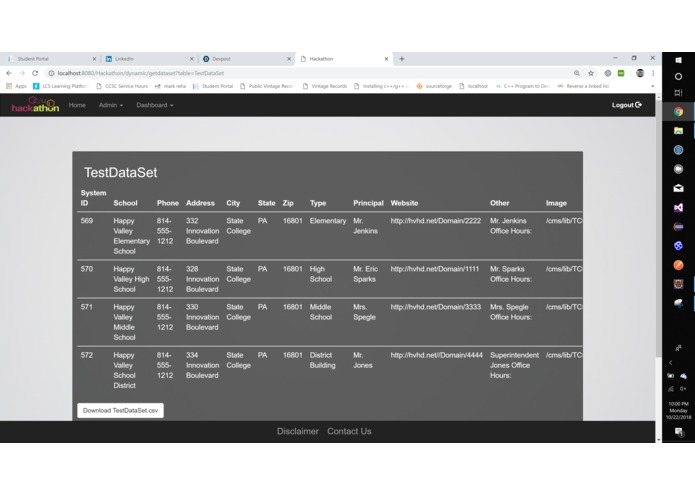
Task: Reload the page with the refresh icon
Action: pos(35,73)
